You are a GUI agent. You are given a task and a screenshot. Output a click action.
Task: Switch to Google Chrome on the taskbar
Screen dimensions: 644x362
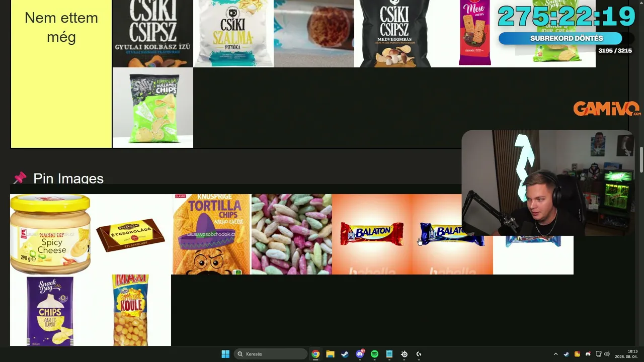coord(315,354)
